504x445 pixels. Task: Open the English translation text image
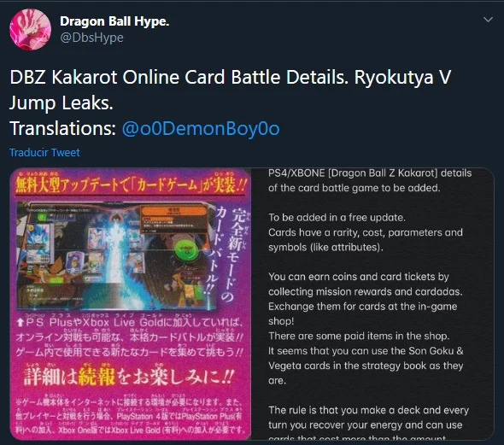pyautogui.click(x=372, y=303)
